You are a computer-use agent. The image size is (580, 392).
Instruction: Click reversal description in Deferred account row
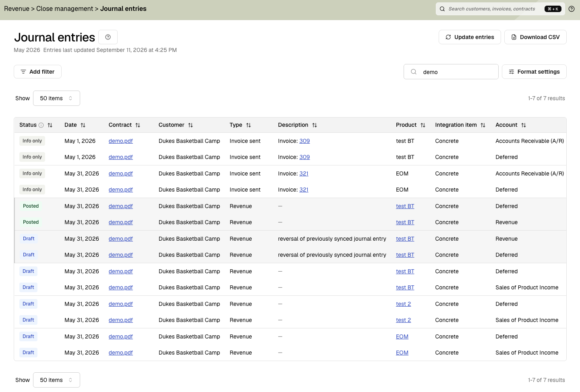pyautogui.click(x=332, y=255)
